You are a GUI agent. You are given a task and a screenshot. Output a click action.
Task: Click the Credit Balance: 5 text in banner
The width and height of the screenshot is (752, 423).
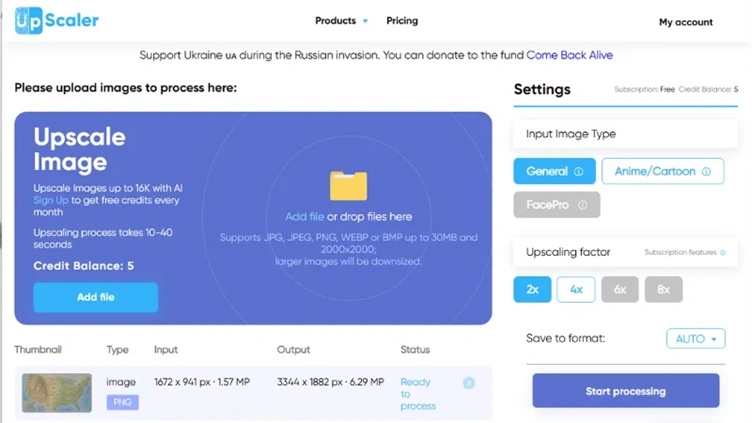pyautogui.click(x=83, y=266)
